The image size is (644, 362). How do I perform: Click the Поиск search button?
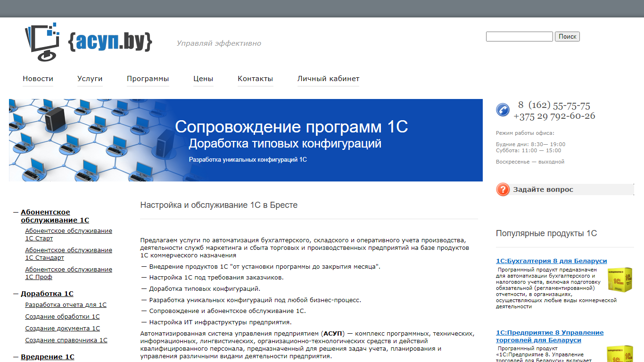click(x=568, y=36)
